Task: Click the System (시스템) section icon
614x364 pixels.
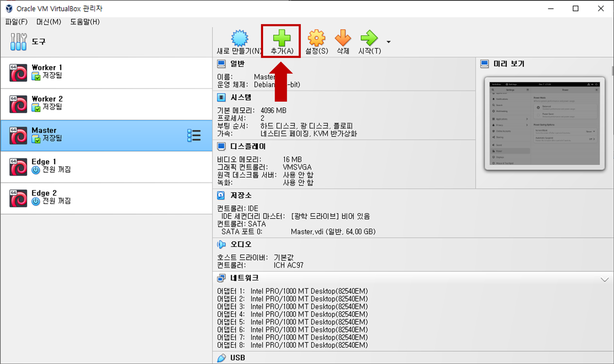Action: pyautogui.click(x=221, y=98)
